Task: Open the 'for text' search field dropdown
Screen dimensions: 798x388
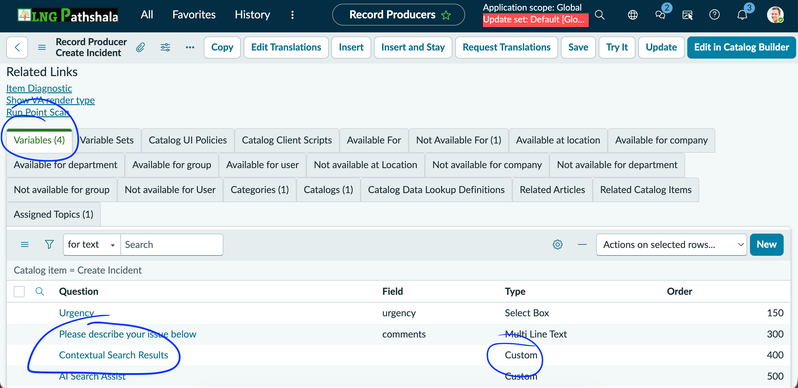Action: [x=92, y=244]
